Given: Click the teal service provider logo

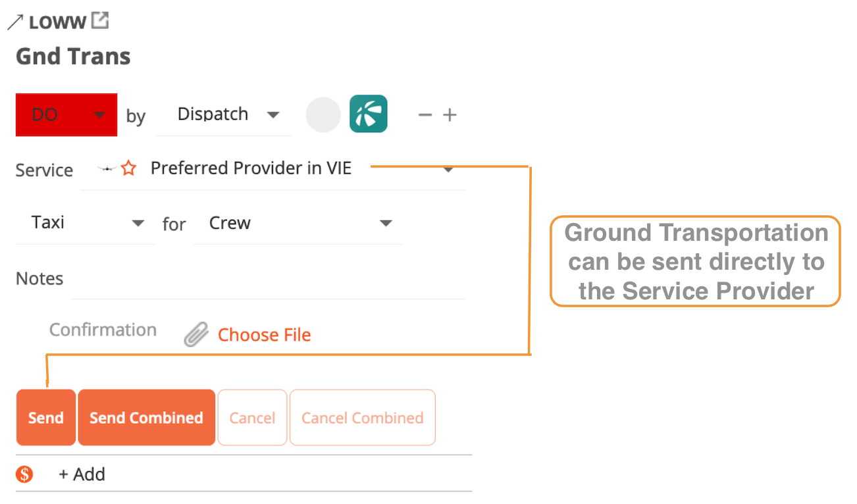Looking at the screenshot, I should click(368, 114).
